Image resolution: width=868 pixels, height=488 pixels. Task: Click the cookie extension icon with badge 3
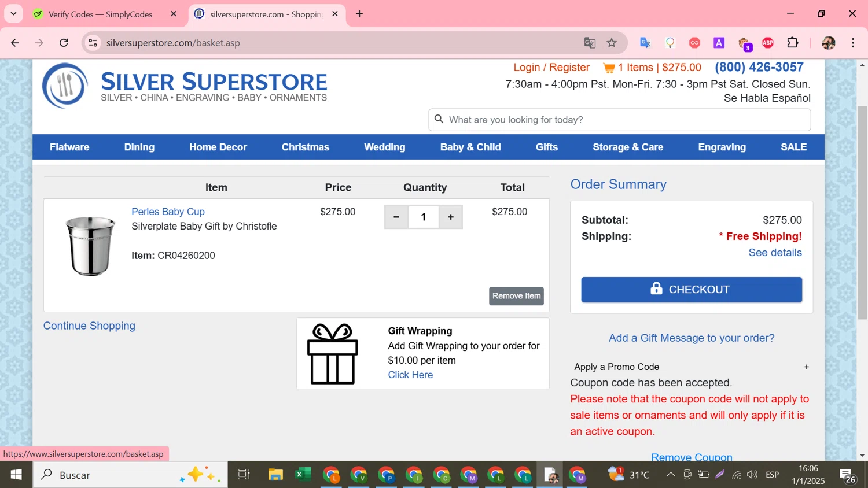[744, 43]
